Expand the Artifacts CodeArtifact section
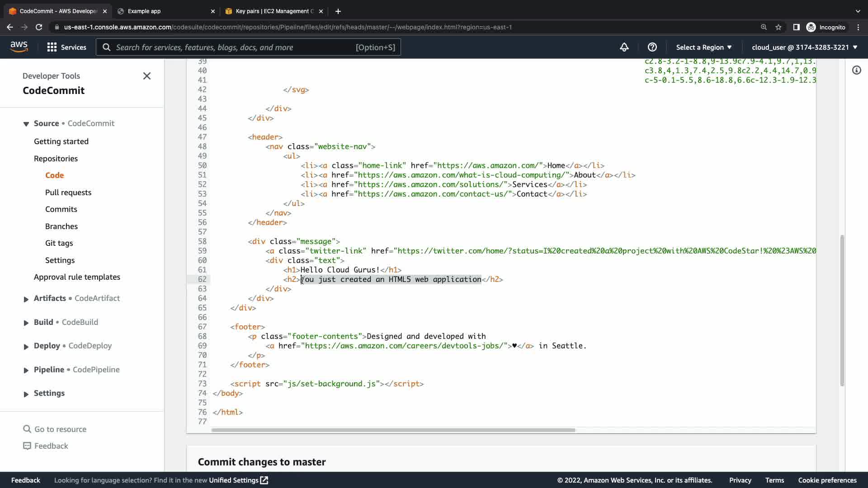Screen dimensions: 868x488 point(26,299)
